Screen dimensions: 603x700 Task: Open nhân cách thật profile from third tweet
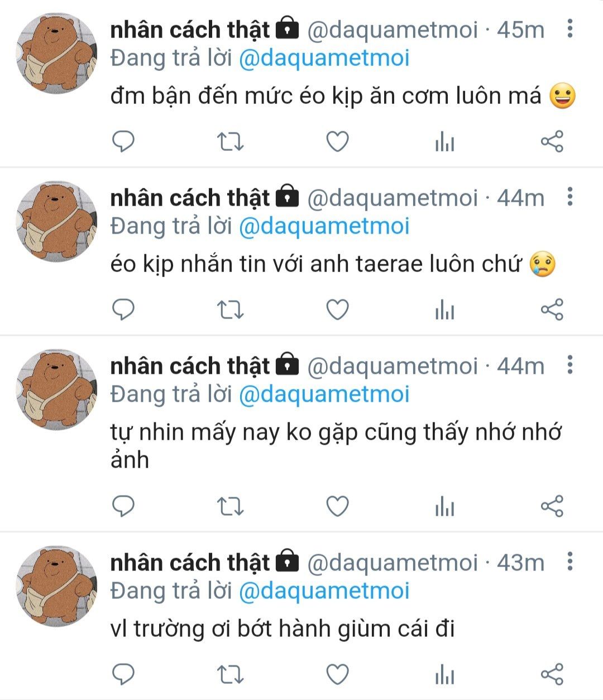pyautogui.click(x=190, y=366)
